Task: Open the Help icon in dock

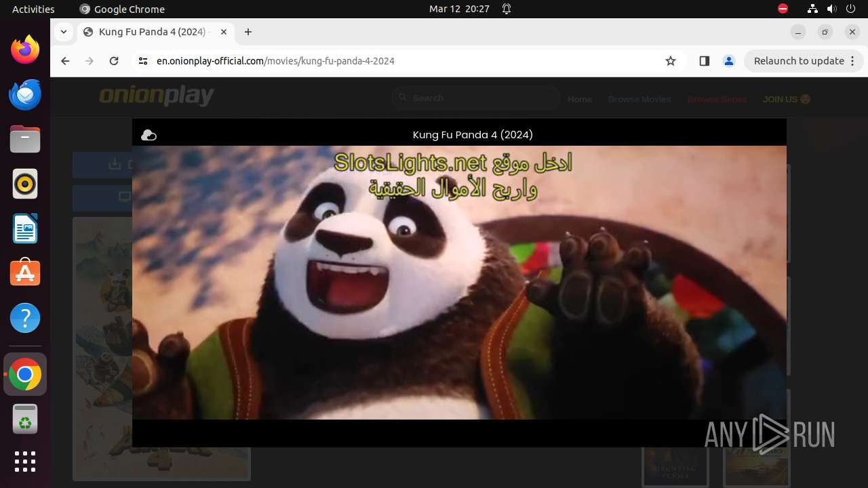Action: point(25,318)
